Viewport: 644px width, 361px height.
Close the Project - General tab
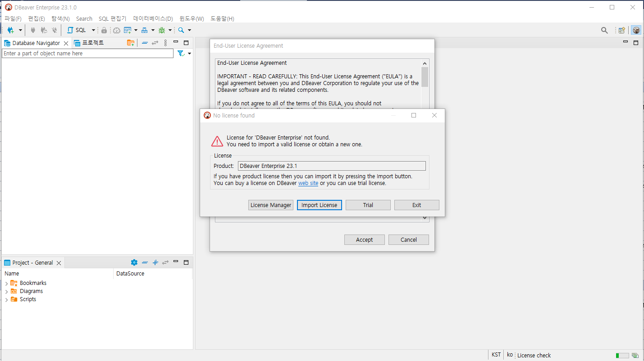(x=59, y=263)
